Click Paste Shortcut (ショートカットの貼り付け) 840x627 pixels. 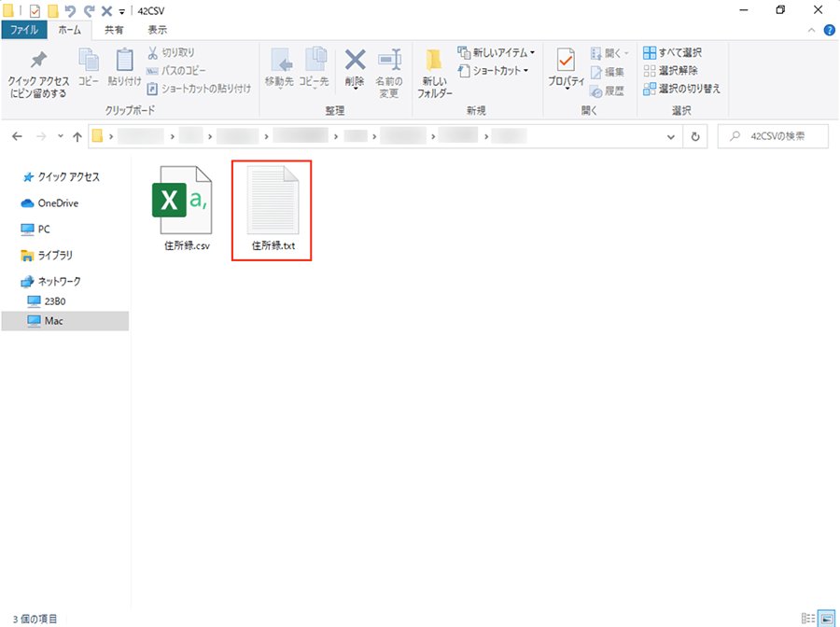199,89
